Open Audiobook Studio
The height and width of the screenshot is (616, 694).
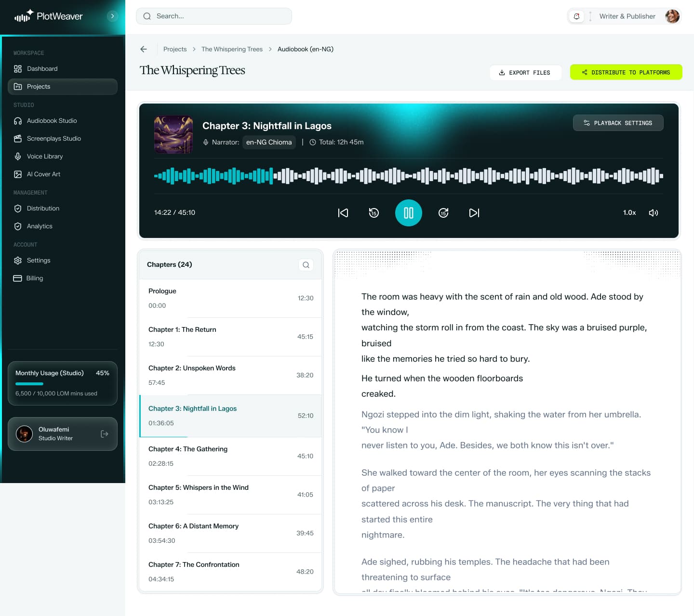63,121
